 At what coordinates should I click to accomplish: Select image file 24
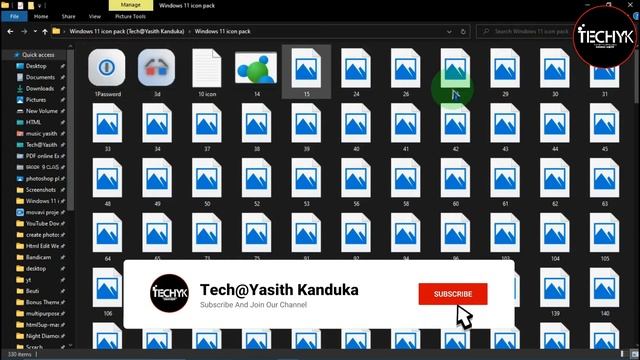[x=356, y=72]
